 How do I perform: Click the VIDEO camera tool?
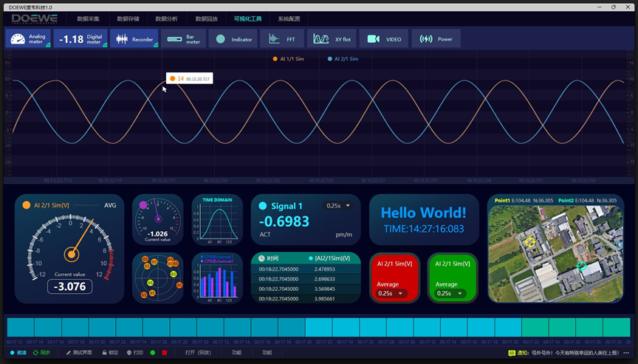384,39
